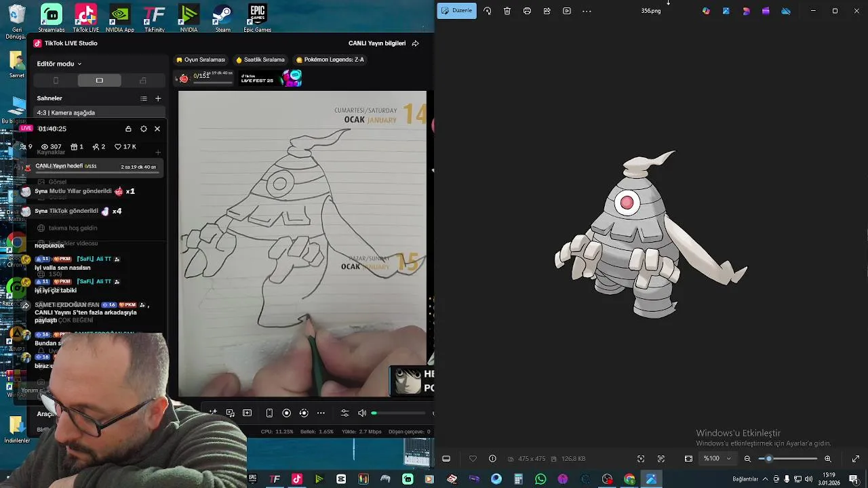Show hidden tray icons chevron
This screenshot has height=488, width=868.
click(x=766, y=479)
